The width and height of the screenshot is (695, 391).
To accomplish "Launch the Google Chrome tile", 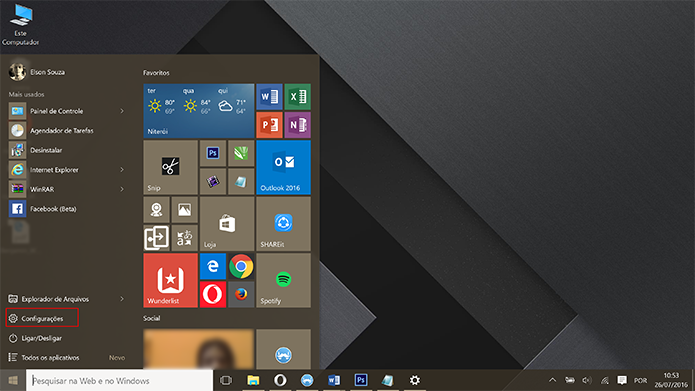I will coord(241,266).
